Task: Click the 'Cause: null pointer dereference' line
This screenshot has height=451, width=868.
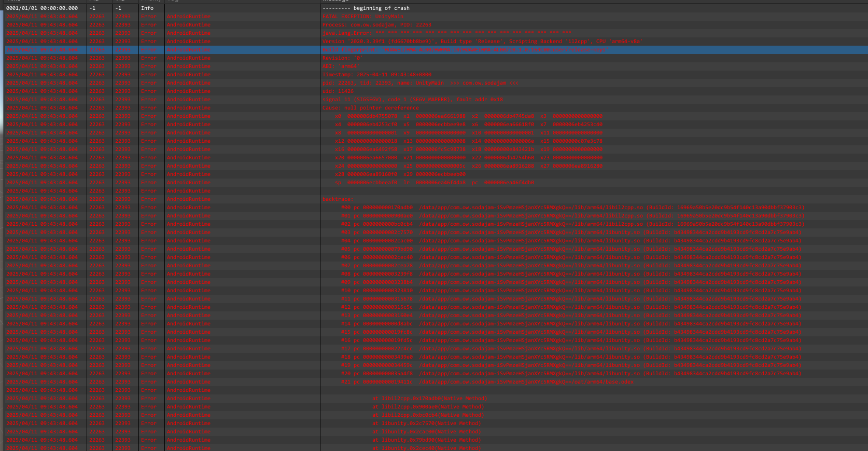Action: coord(371,108)
